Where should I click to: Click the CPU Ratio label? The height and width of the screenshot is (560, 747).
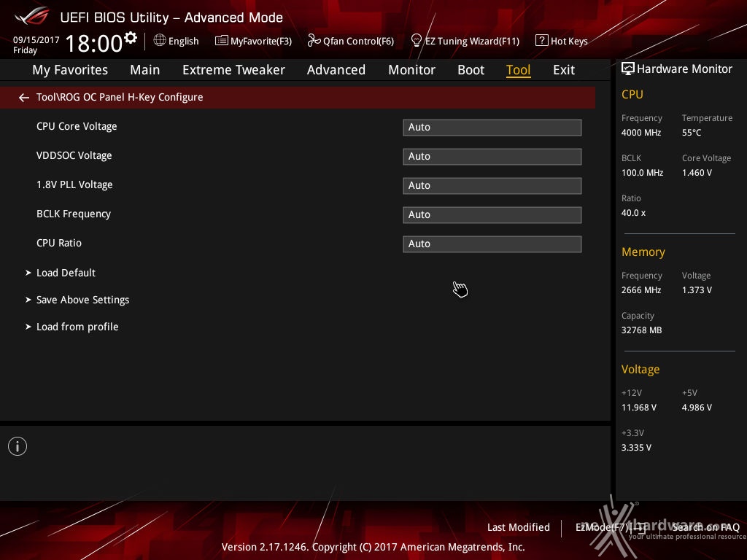(x=59, y=243)
